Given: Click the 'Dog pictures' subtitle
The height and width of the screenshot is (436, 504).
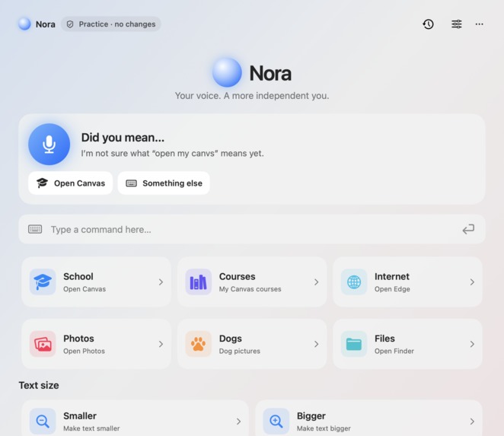Looking at the screenshot, I should pyautogui.click(x=240, y=352).
